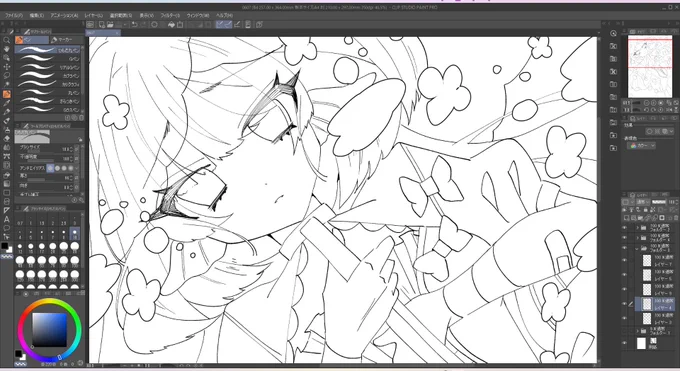
Task: Select the ざらつきペン sub tool
Action: point(48,101)
